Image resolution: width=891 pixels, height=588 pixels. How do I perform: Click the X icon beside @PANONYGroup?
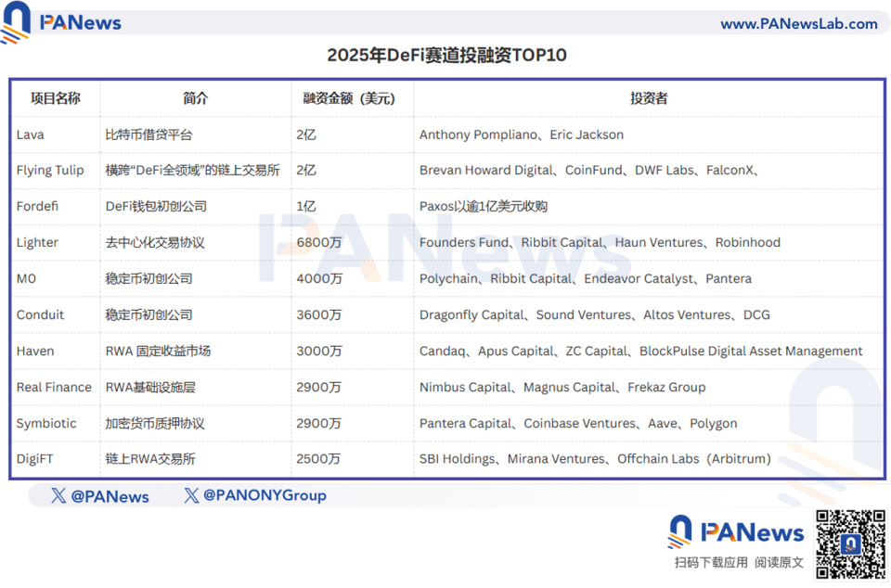coord(191,495)
